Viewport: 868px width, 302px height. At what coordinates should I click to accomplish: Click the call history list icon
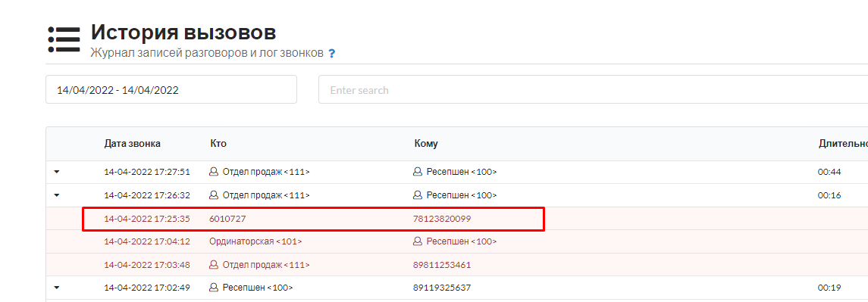click(x=64, y=40)
